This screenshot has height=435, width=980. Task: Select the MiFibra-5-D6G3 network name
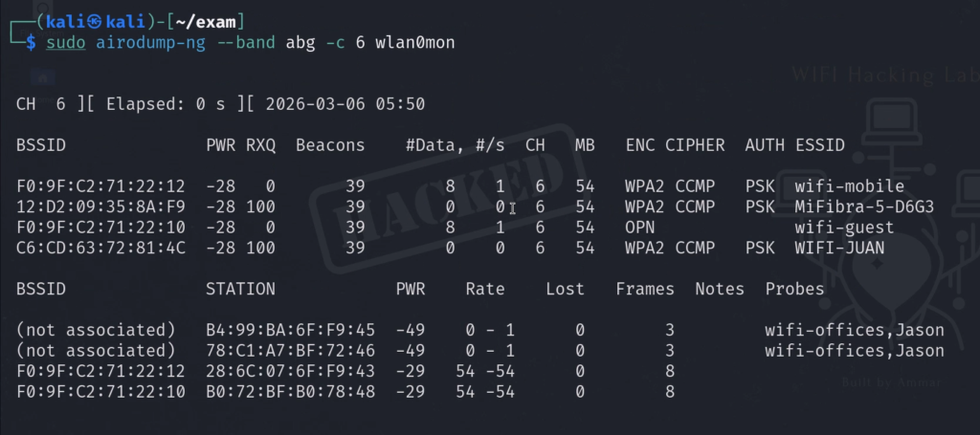click(863, 207)
